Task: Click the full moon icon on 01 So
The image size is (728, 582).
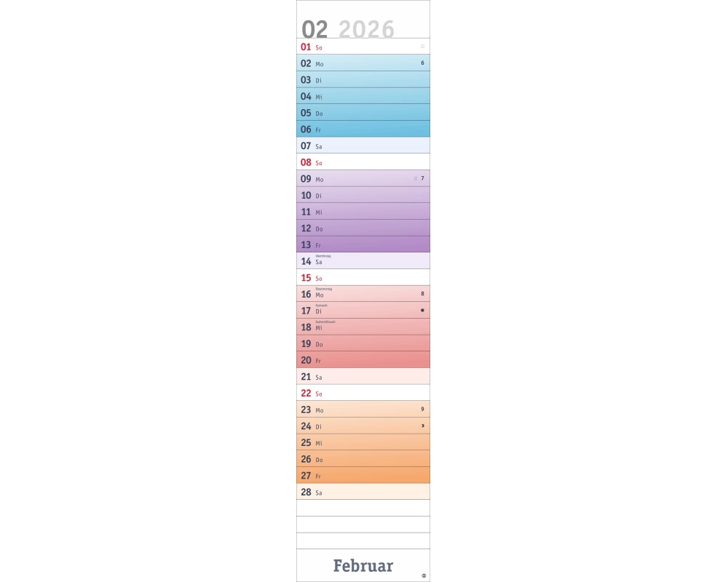Action: pos(422,47)
